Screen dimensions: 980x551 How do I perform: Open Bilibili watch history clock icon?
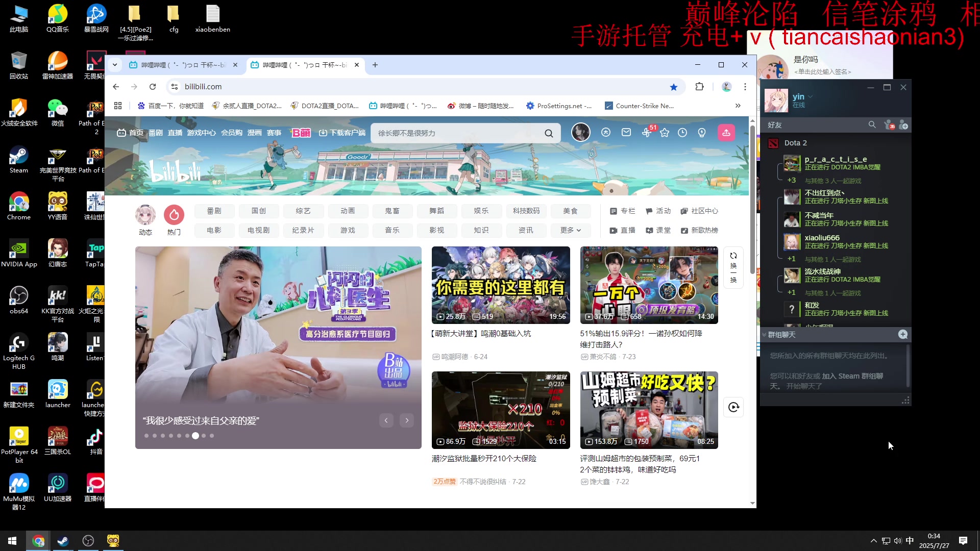click(682, 133)
